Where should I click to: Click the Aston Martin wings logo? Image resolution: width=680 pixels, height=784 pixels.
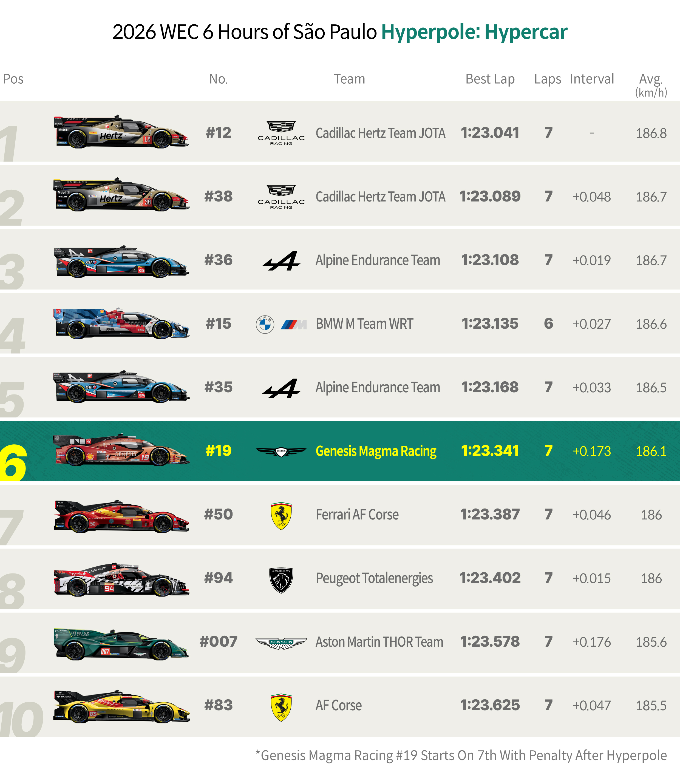281,643
